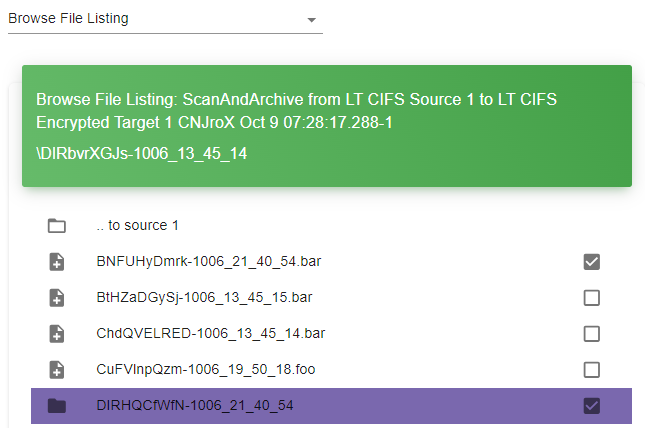Select the file name BtHZaDGySj-1006_13_45_15.bar
The height and width of the screenshot is (428, 645).
(x=204, y=297)
